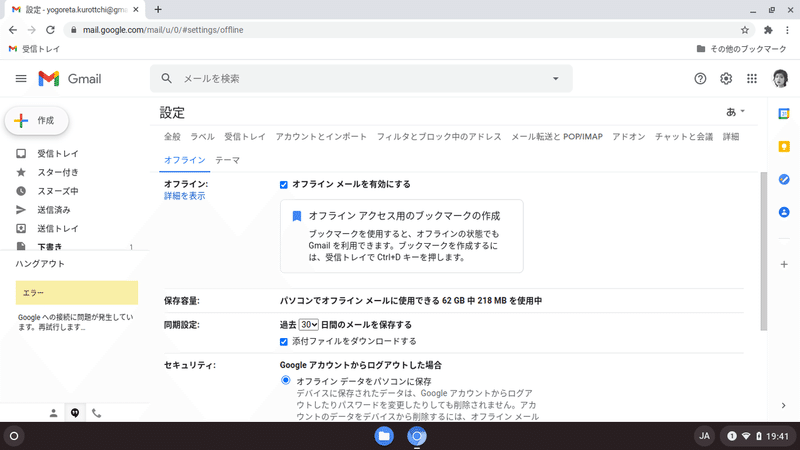Switch to フィルタとブロック中のアドレス tab
The image size is (800, 450).
tap(439, 137)
